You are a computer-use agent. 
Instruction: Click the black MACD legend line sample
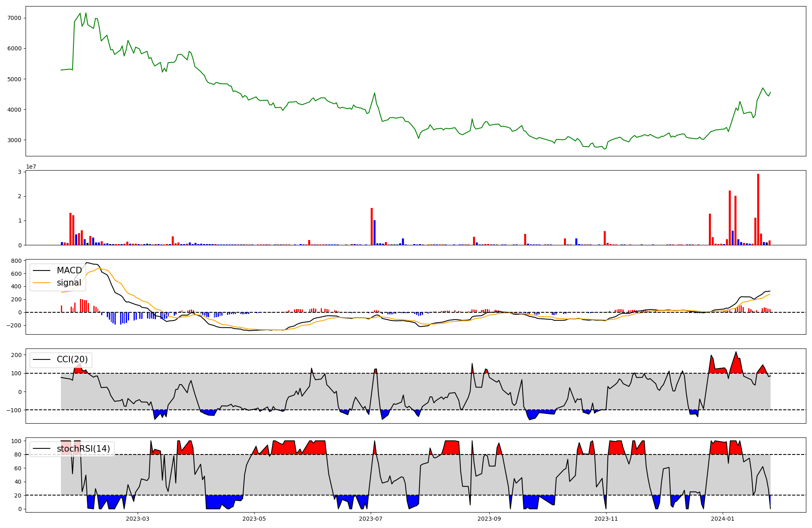41,270
